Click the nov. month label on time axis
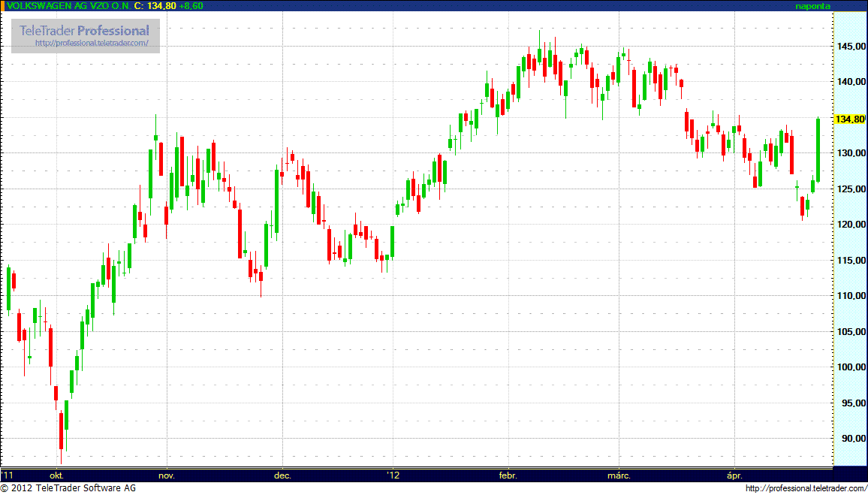The image size is (868, 495). (x=167, y=475)
